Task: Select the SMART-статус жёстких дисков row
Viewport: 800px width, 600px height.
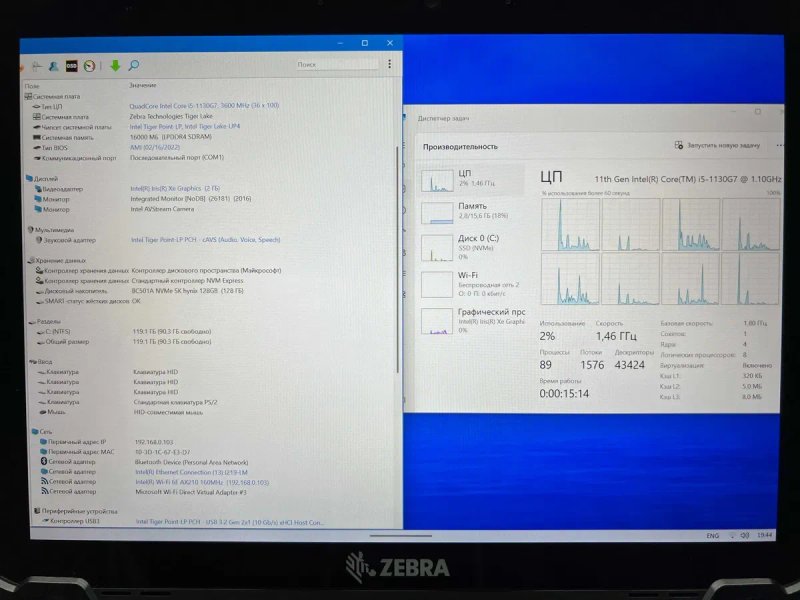Action: [89, 301]
